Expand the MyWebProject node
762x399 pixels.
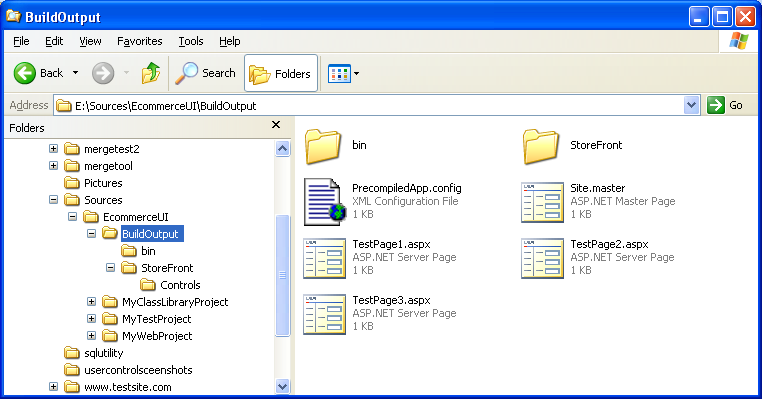click(x=91, y=336)
